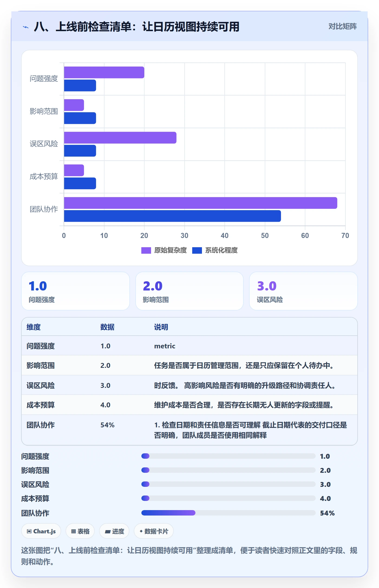379x588 pixels.
Task: Click the blue 成本预算 bar in chart
Action: (x=80, y=183)
